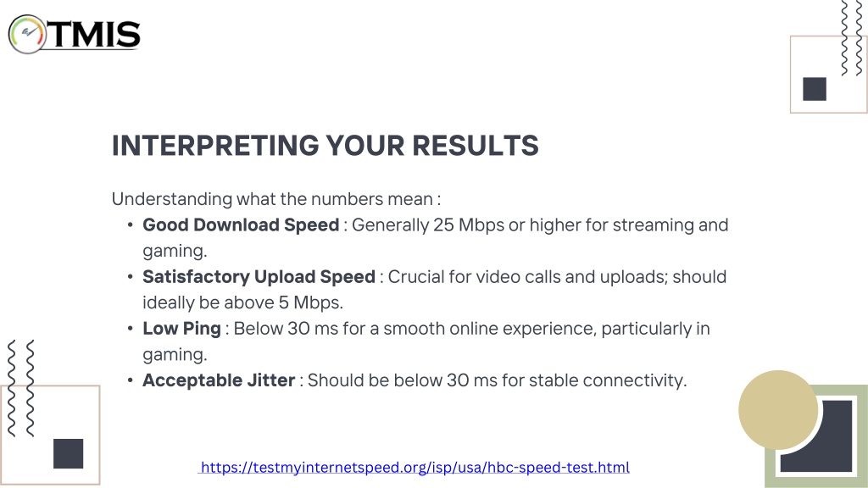Select the Satisfactory Upload Speed bold label
The height and width of the screenshot is (488, 868).
coord(259,277)
